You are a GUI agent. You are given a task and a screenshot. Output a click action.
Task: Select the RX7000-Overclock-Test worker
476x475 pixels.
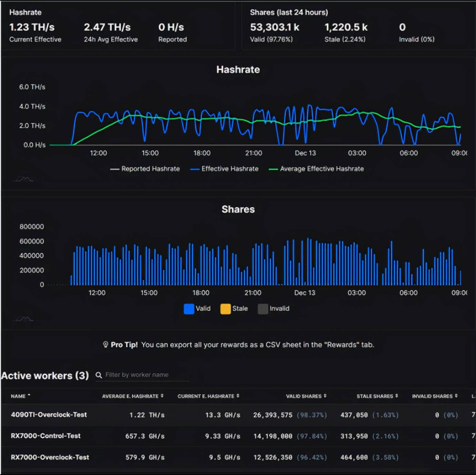pos(50,457)
